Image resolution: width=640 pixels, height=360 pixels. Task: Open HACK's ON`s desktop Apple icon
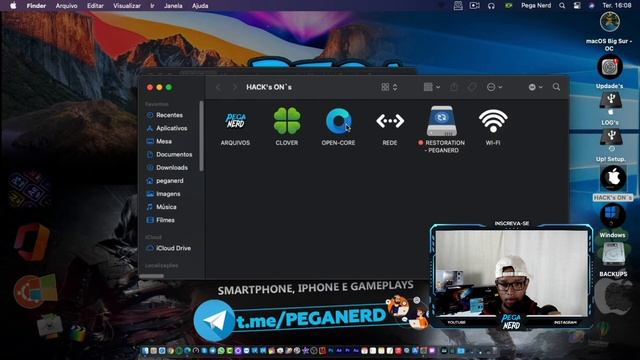point(613,178)
